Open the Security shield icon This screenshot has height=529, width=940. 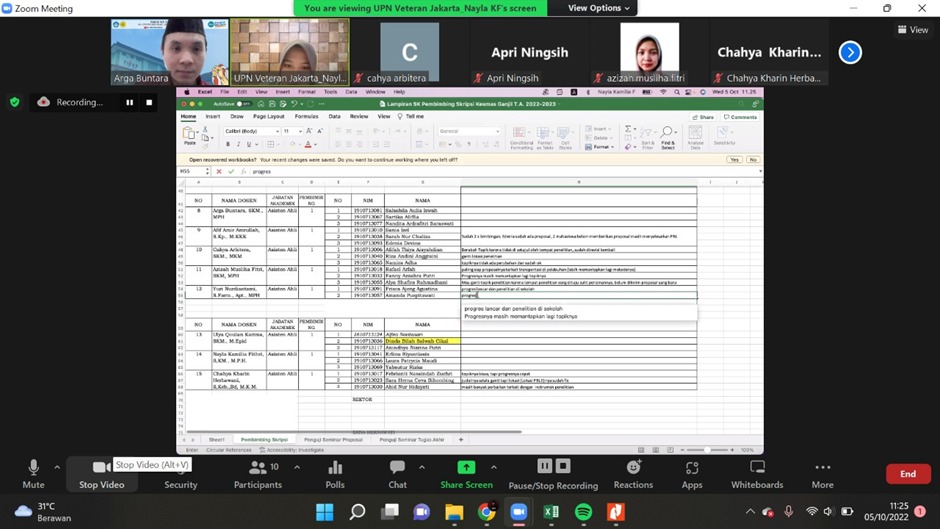click(181, 472)
